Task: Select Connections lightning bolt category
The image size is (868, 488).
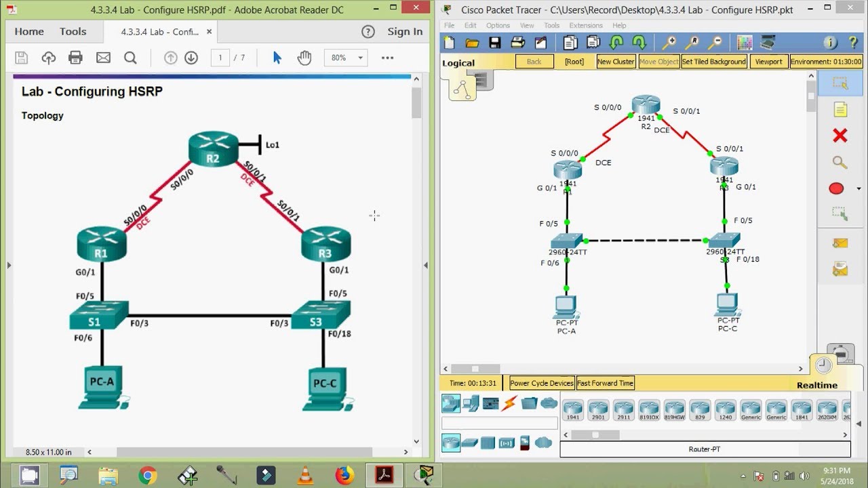Action: tap(509, 404)
